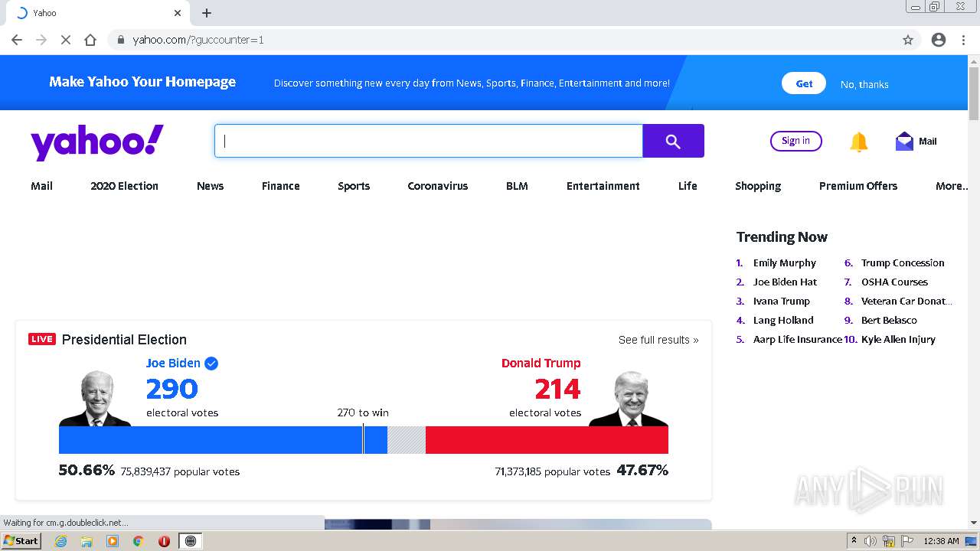
Task: Click the red Trump electoral bar
Action: coord(547,440)
